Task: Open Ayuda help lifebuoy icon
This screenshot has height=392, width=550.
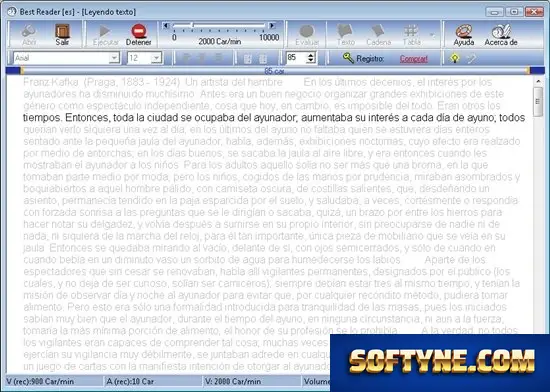Action: coord(464,31)
